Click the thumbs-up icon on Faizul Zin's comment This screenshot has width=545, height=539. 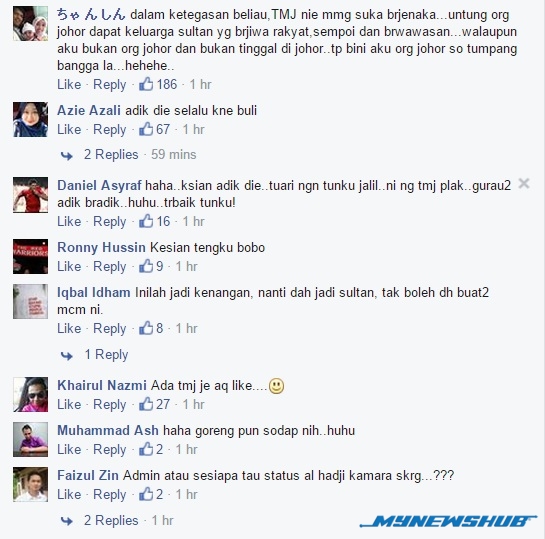click(146, 494)
